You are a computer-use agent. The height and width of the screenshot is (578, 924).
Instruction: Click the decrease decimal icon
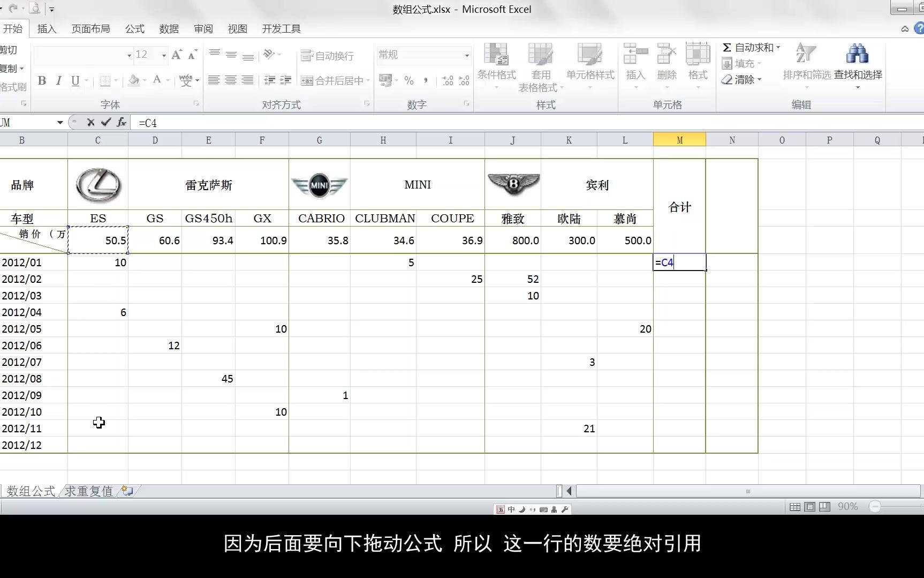click(464, 80)
